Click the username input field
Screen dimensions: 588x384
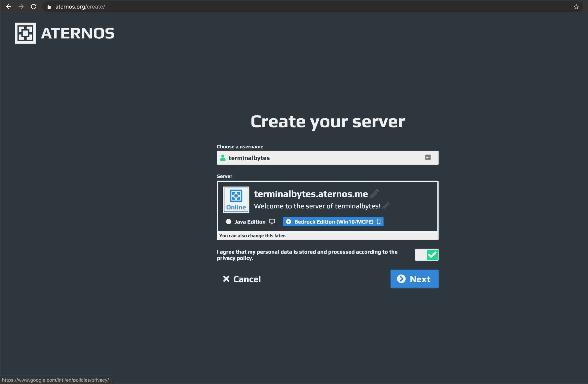tap(328, 158)
